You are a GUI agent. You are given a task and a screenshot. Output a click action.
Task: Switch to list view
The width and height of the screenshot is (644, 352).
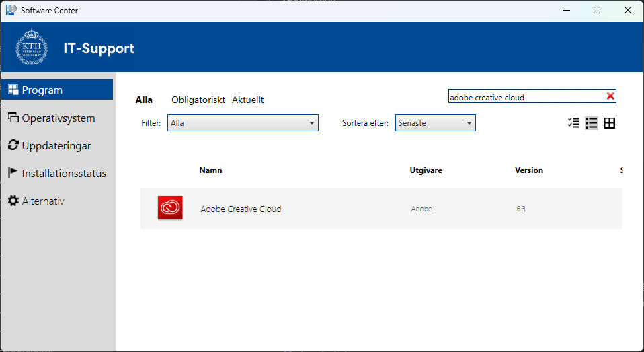[x=592, y=123]
